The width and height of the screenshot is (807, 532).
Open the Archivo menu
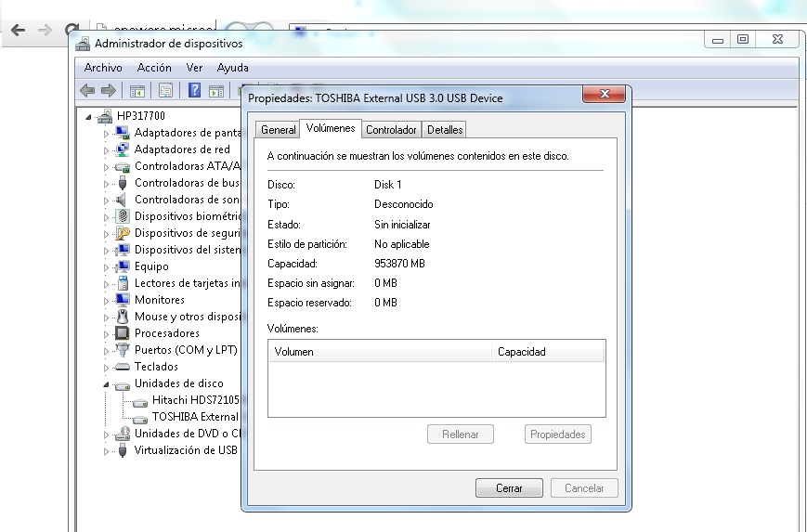coord(103,68)
